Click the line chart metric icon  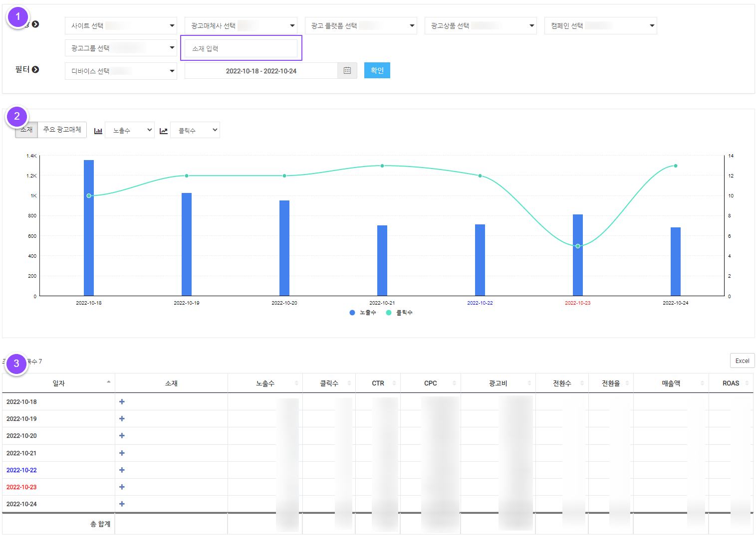click(163, 131)
